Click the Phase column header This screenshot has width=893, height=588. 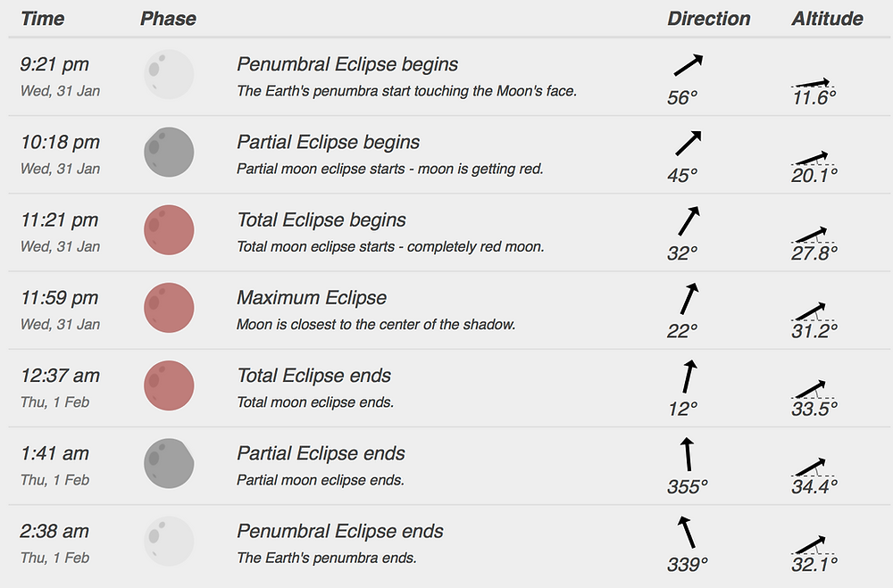168,19
